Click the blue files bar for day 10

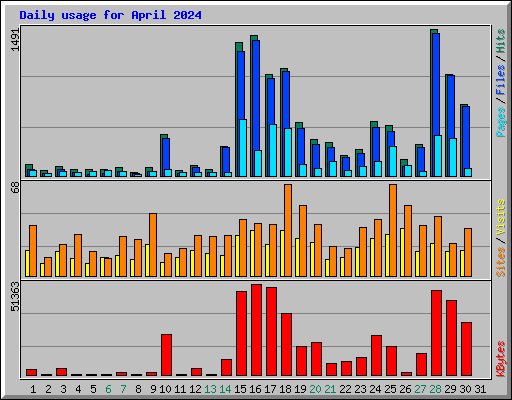pos(166,155)
